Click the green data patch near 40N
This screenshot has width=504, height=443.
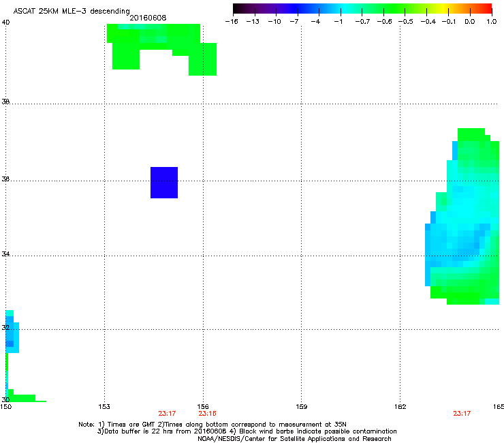(x=161, y=50)
